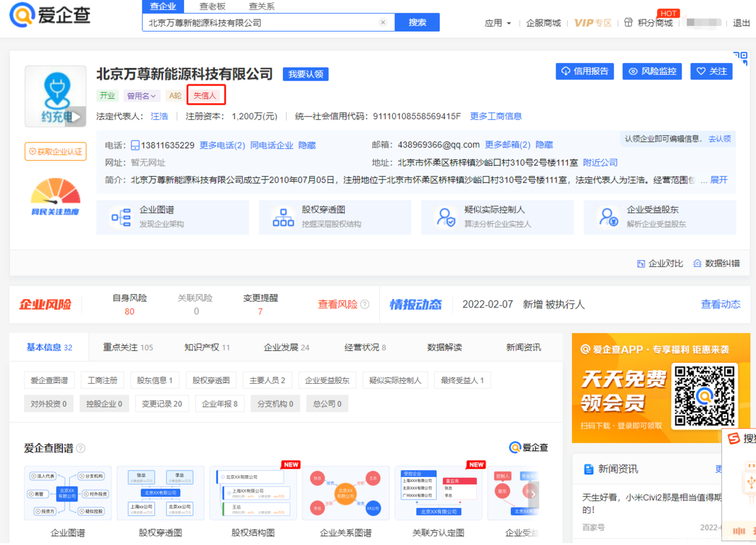Click the 查看风险 link
The width and height of the screenshot is (756, 545).
(x=337, y=304)
